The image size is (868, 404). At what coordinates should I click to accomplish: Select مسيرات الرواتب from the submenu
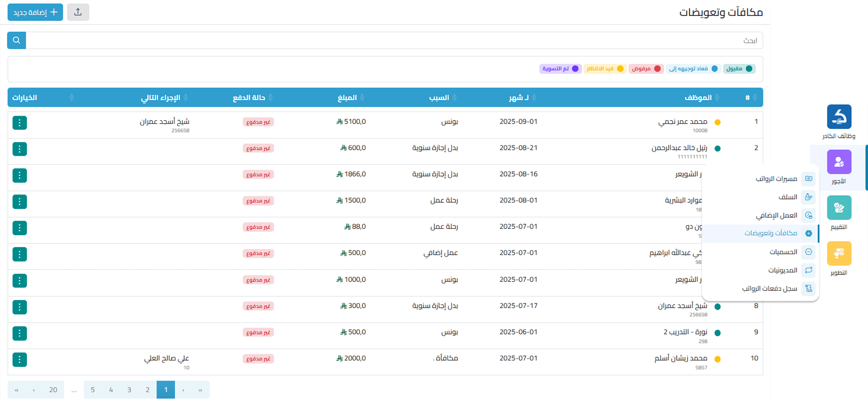point(776,179)
